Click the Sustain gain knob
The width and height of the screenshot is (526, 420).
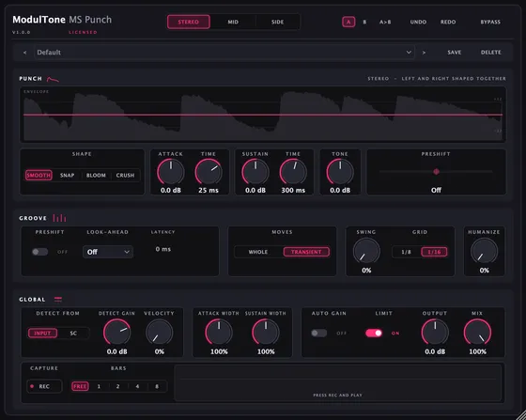click(x=255, y=172)
